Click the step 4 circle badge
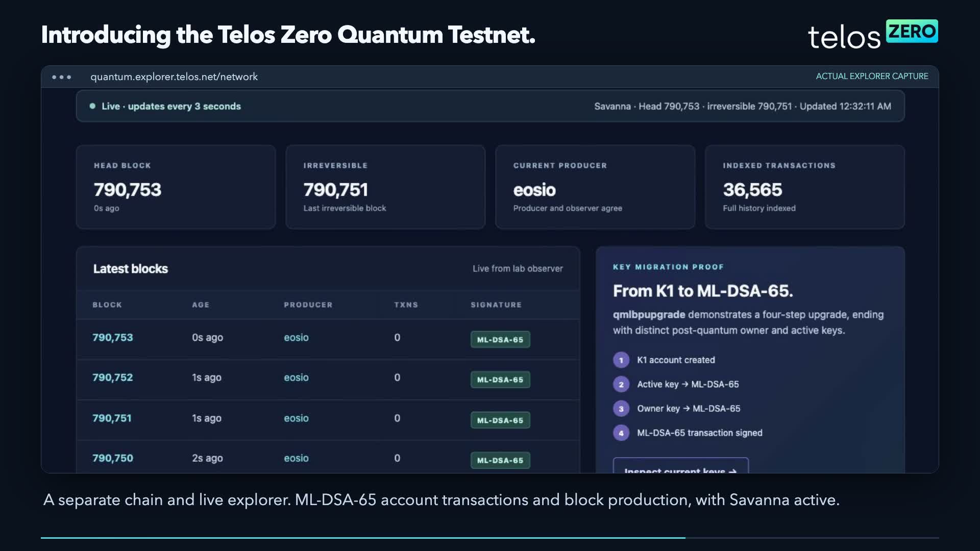 tap(621, 433)
